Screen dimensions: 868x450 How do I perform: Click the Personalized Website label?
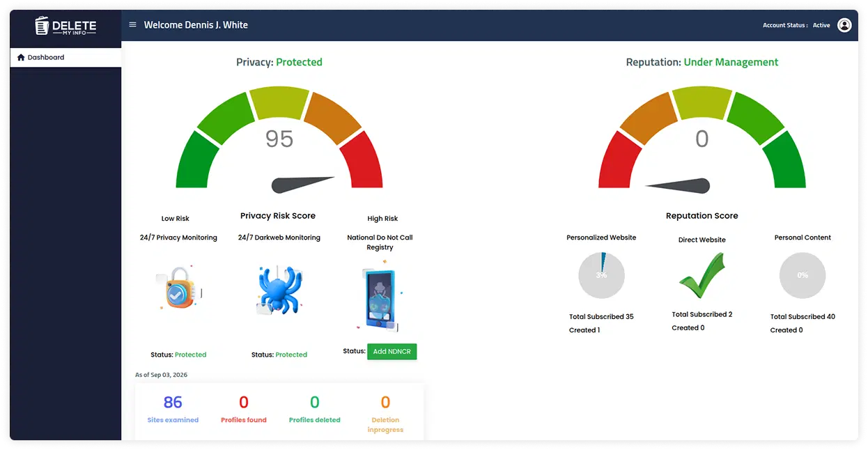[601, 238]
